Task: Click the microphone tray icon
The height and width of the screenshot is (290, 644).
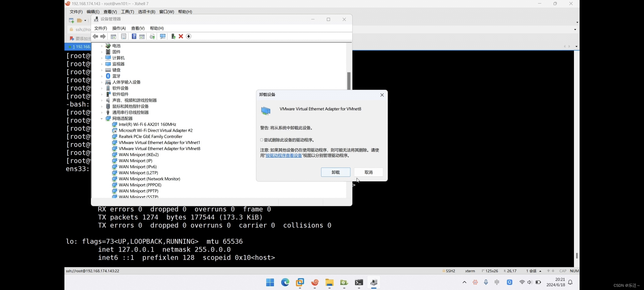Action: click(x=486, y=282)
